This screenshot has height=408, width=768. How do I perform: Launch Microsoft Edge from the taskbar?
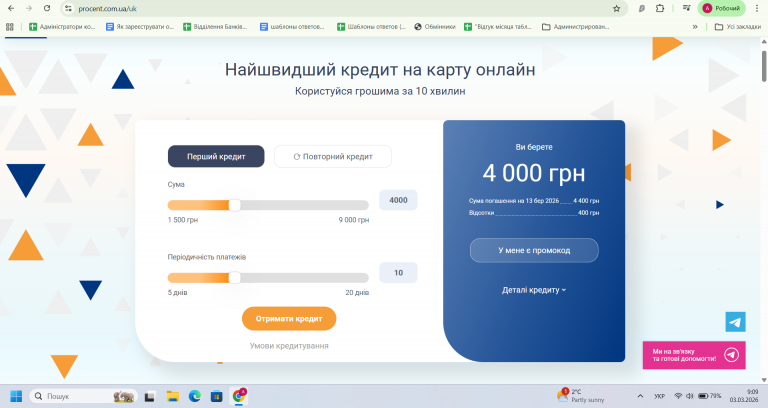(x=195, y=396)
